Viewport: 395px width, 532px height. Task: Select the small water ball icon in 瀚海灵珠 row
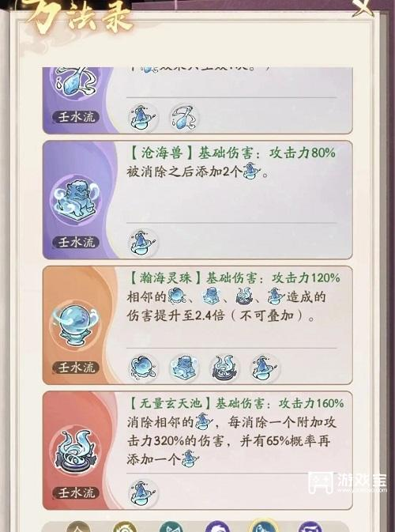(x=144, y=368)
